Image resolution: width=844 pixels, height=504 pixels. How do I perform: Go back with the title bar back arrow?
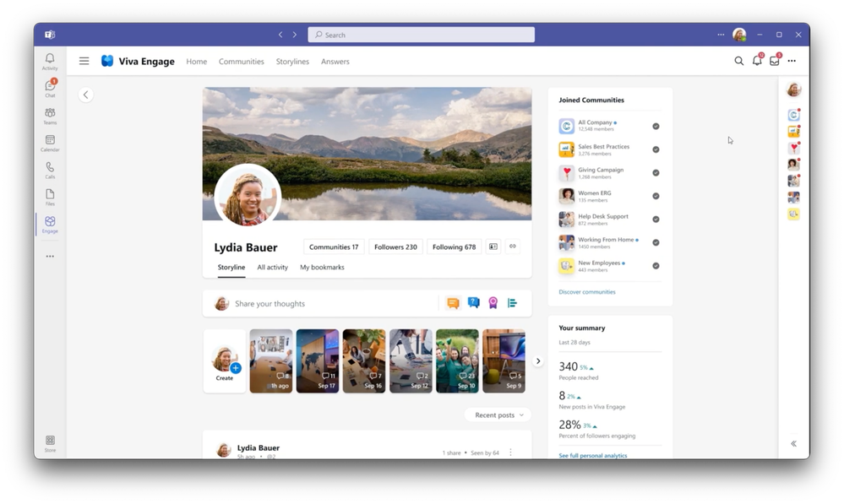coord(280,35)
